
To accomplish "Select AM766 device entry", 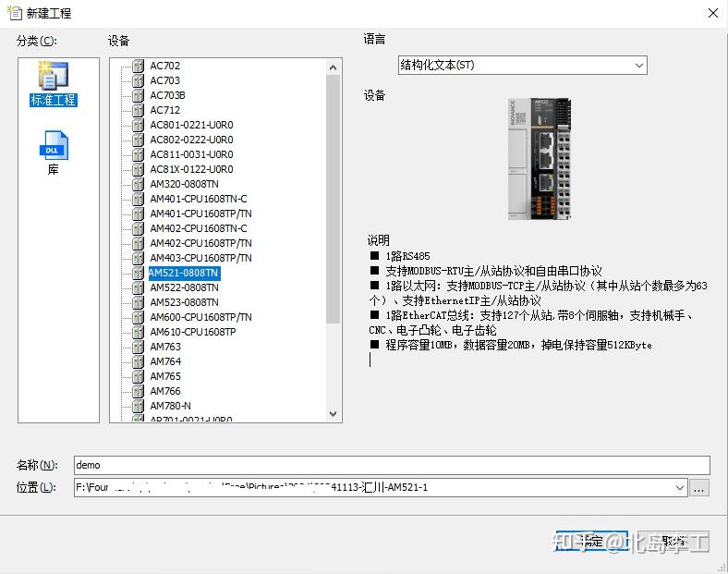I will tap(165, 391).
